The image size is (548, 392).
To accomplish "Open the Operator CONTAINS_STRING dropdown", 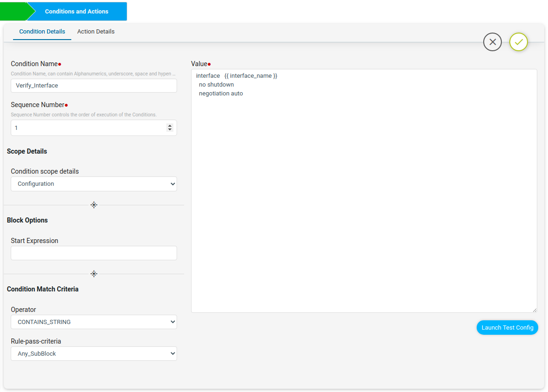I will pyautogui.click(x=94, y=322).
